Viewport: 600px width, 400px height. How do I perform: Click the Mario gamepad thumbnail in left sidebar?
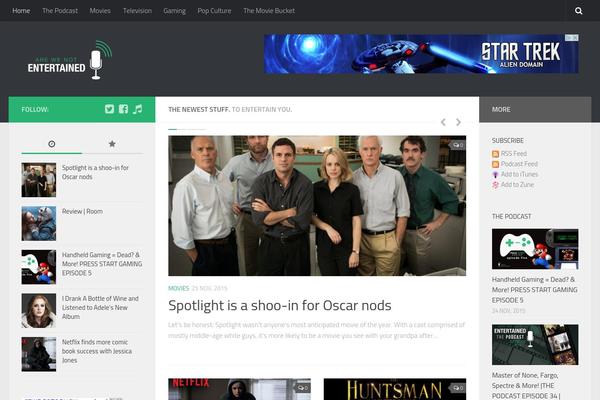39,267
